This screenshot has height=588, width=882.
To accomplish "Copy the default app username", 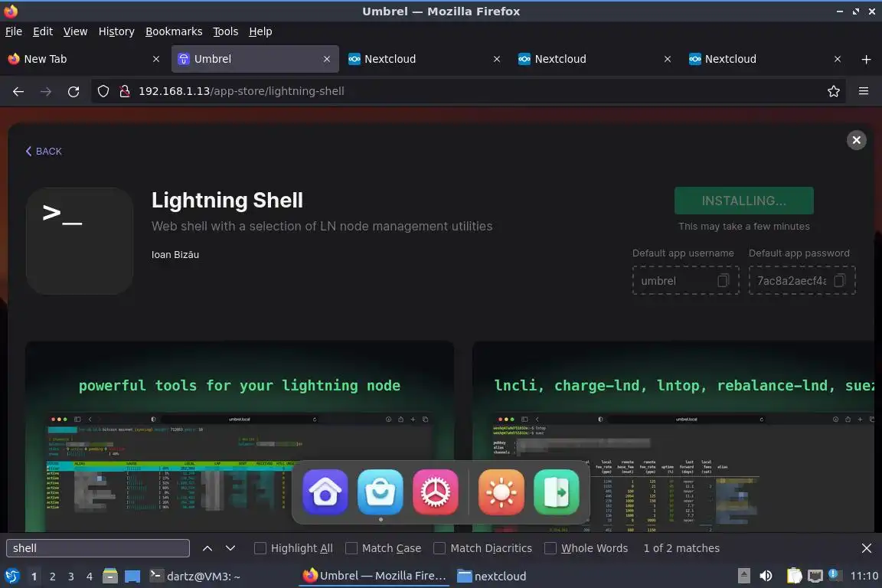I will pyautogui.click(x=724, y=280).
